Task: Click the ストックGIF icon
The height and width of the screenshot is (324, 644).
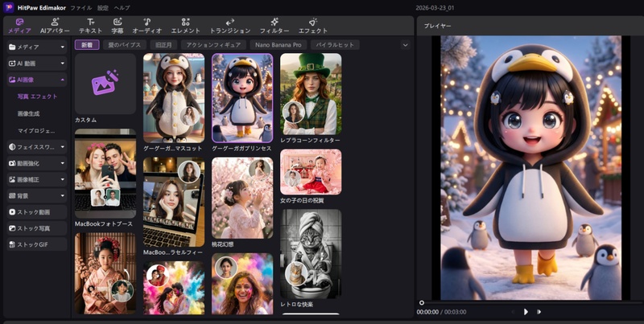Action: click(12, 244)
